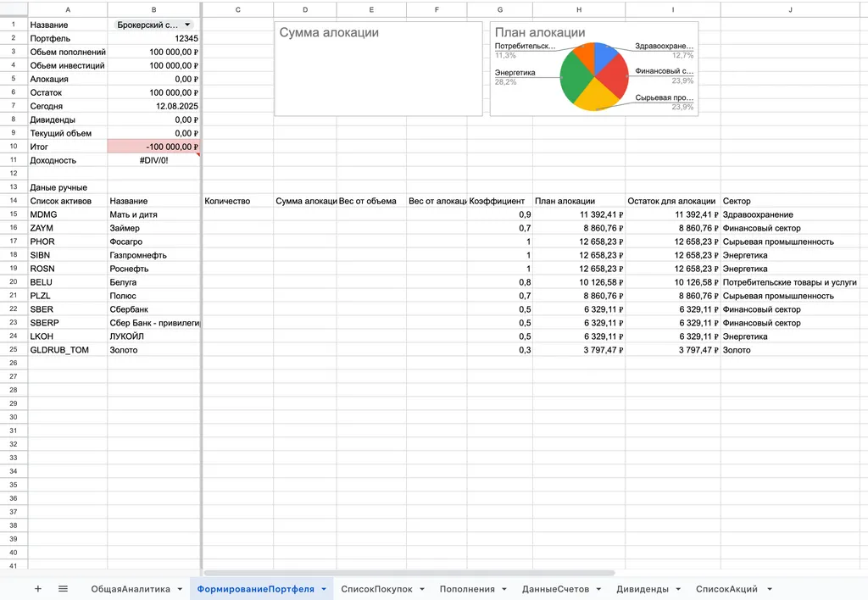Click the red Итог cell with -100 000,00
868x600 pixels.
click(153, 147)
